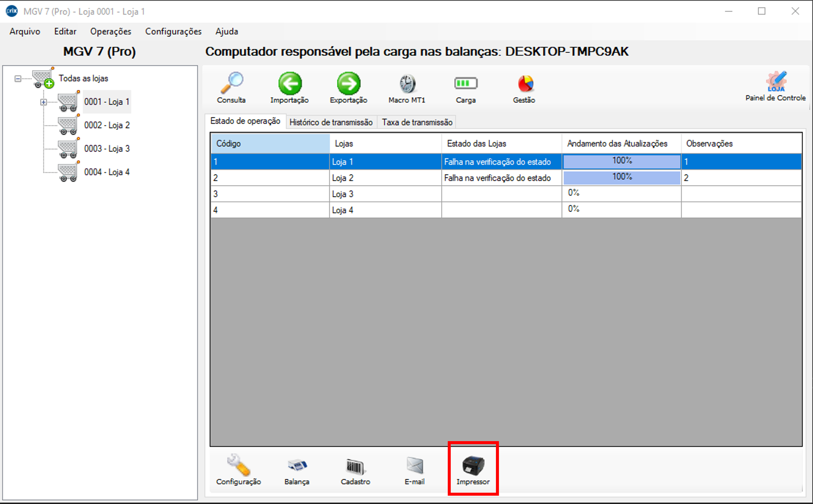Open the Cadastro barcode icon
The width and height of the screenshot is (813, 504).
point(355,467)
